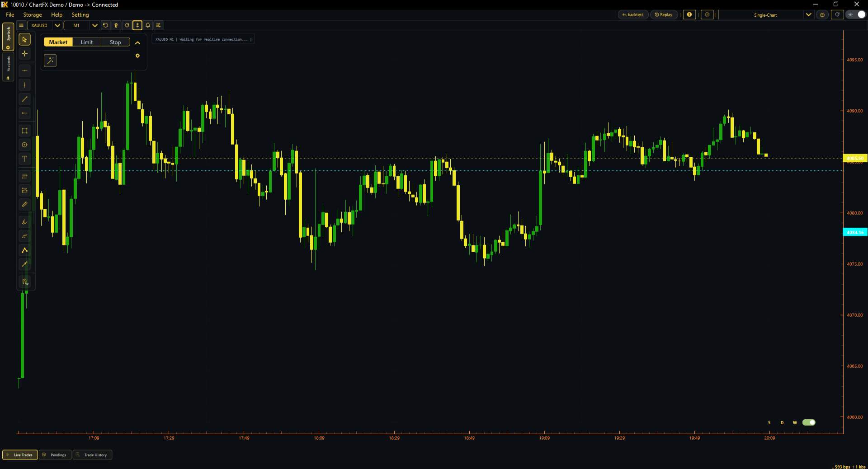Screen dimensions: 868x469
Task: Select the crosshair tool
Action: (x=25, y=53)
